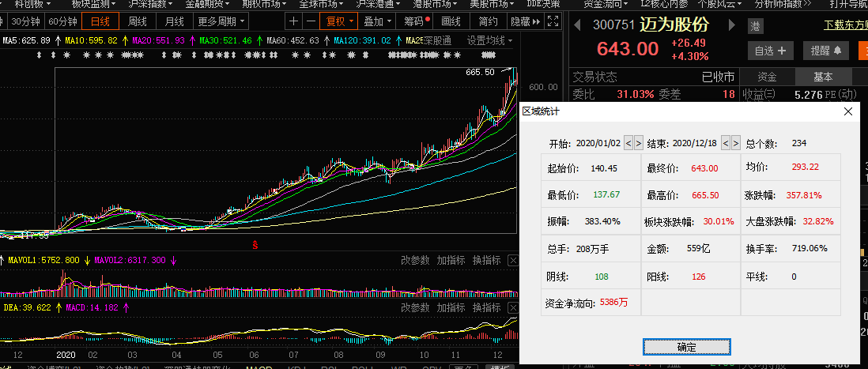Open 设置均线 dropdown

[489, 40]
